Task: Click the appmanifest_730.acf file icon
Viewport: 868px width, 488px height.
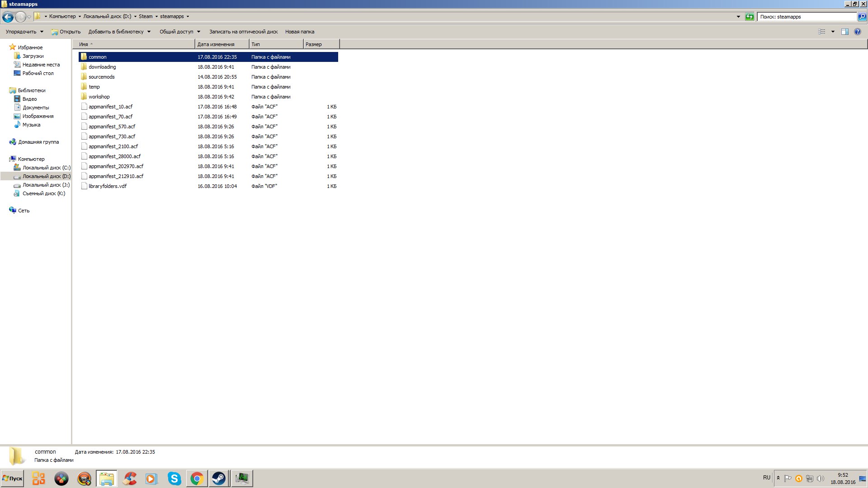Action: [84, 136]
